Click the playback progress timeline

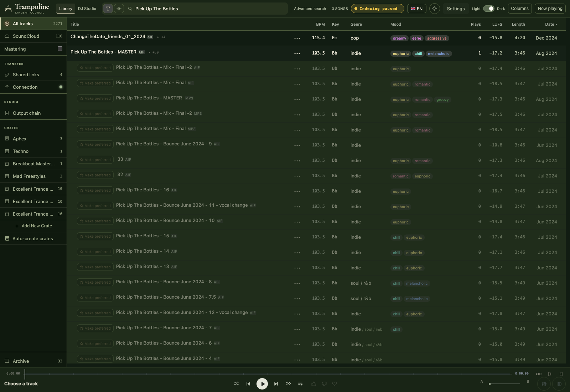268,374
